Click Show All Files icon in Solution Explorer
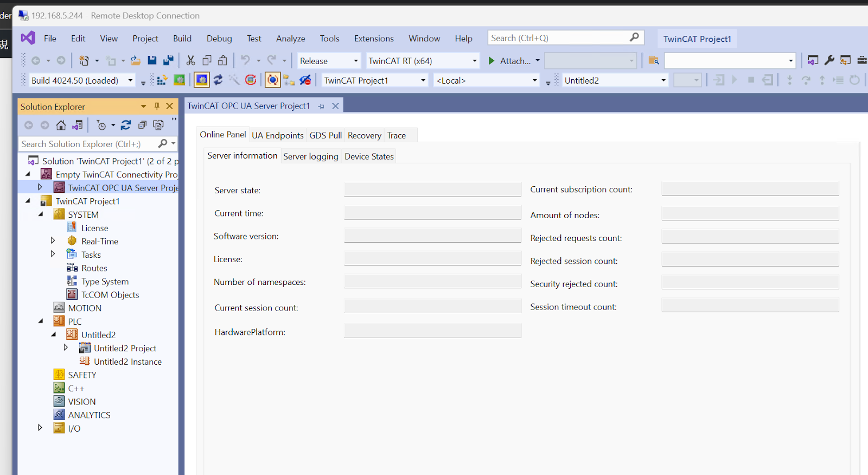Screen dimensions: 868x475 tap(158, 125)
